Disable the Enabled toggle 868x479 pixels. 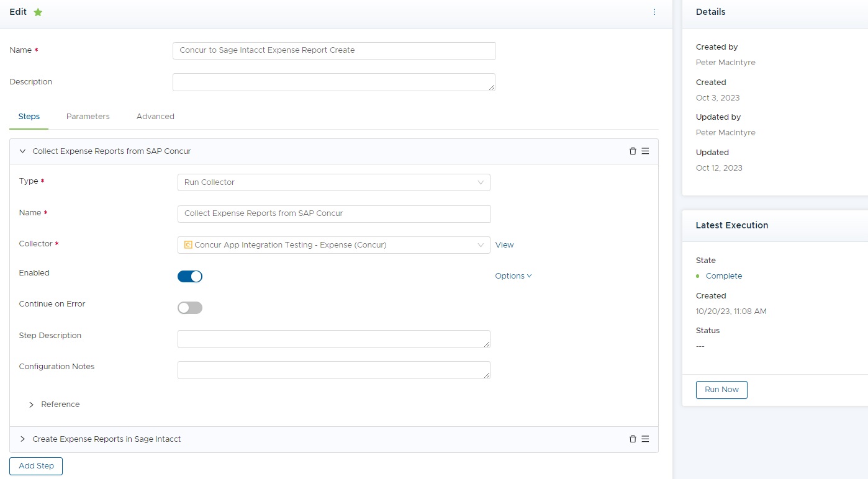[190, 276]
